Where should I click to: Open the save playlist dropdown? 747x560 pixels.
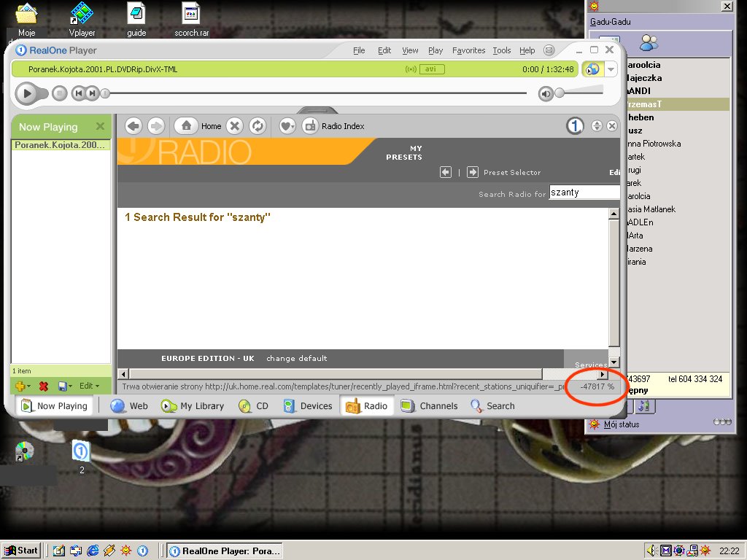(x=65, y=386)
